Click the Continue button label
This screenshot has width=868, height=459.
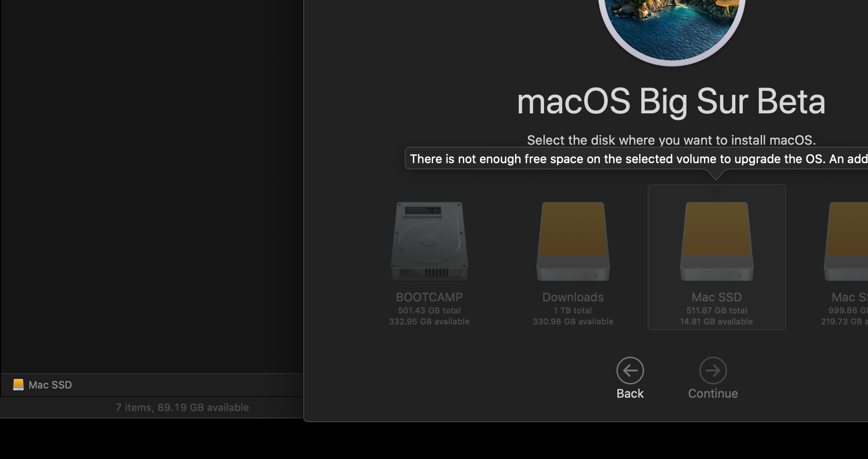coord(713,394)
